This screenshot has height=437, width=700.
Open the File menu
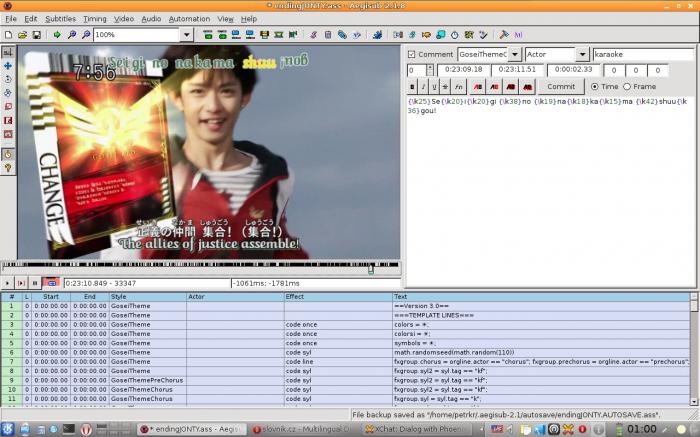[x=11, y=19]
